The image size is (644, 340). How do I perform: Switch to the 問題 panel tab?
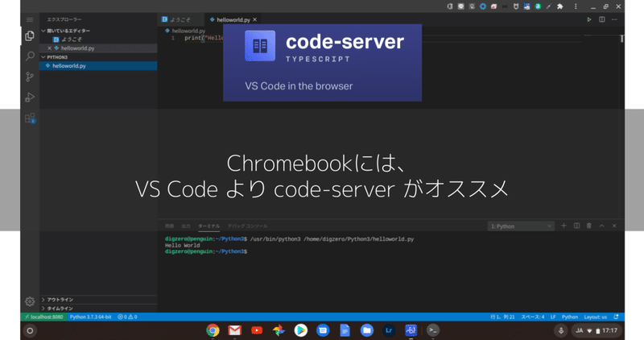[x=169, y=226]
